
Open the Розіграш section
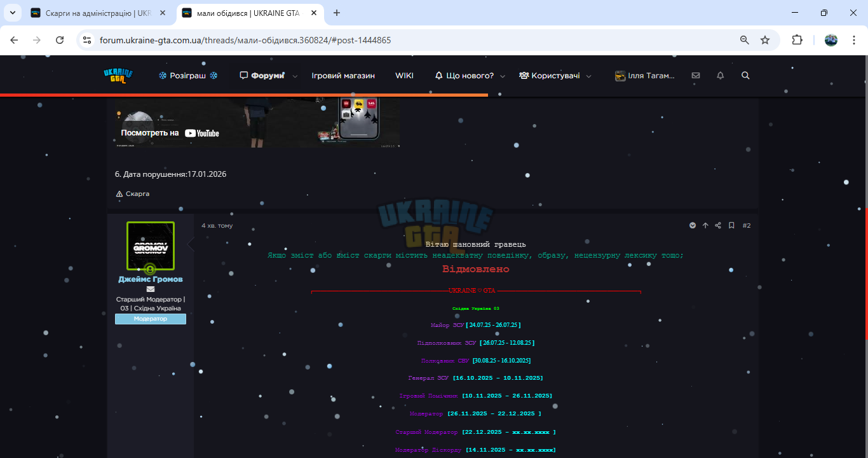click(x=188, y=76)
